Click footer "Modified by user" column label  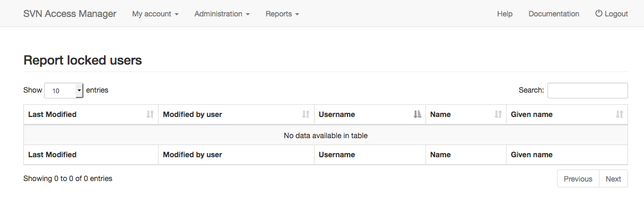(193, 155)
